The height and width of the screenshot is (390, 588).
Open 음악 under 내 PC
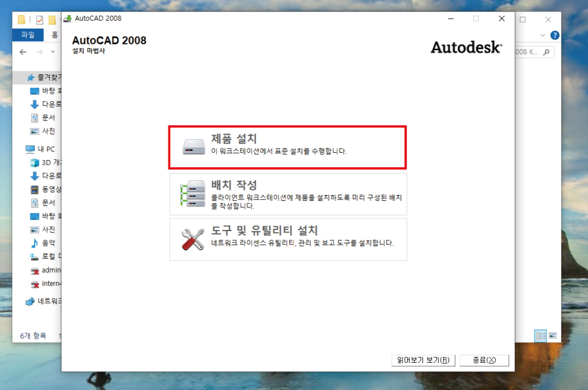[x=43, y=243]
